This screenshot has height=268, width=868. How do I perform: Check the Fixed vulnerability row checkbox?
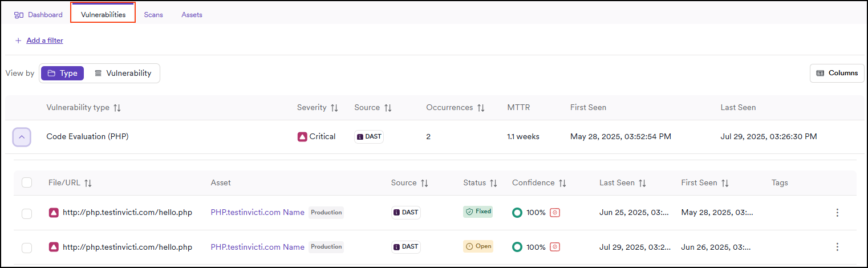tap(27, 213)
